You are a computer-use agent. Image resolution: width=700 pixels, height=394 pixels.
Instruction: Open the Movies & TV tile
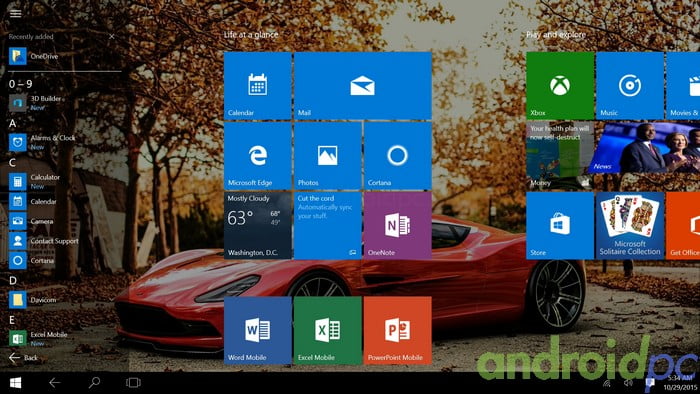tap(683, 86)
